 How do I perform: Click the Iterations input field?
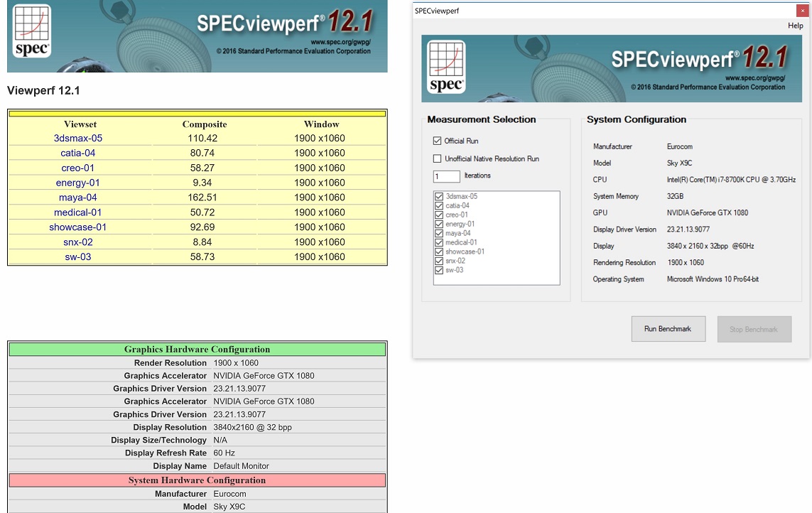[x=446, y=176]
